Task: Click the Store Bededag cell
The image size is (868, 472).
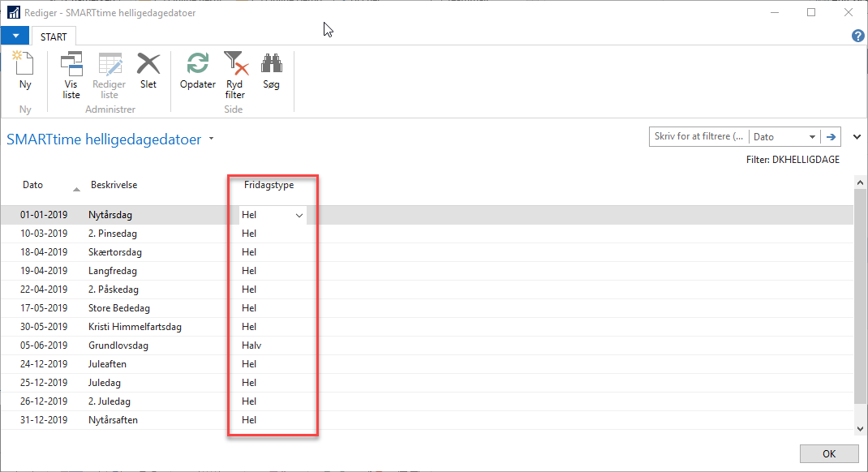Action: coord(119,308)
